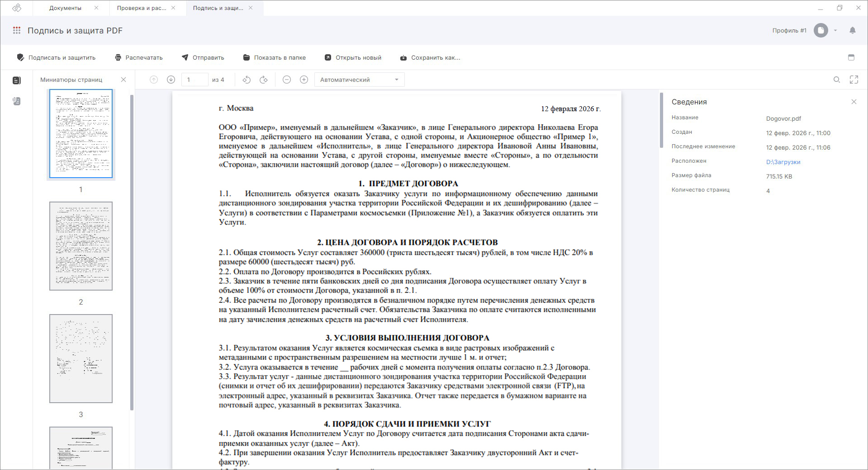Rotate the page counterclockwise
The height and width of the screenshot is (470, 868).
coord(247,80)
